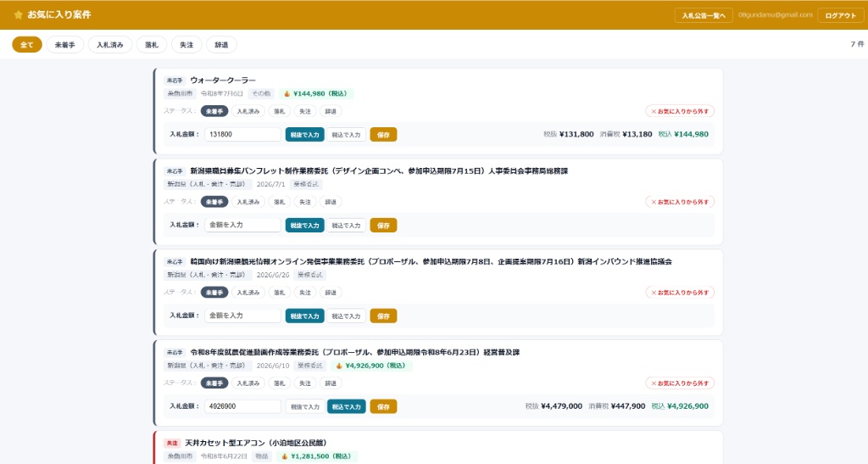Remove 就農促進動画 case from favorites

point(680,383)
